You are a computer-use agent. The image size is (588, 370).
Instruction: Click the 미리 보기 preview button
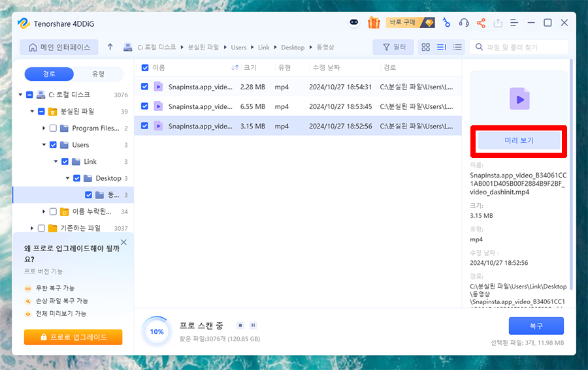[x=519, y=140]
